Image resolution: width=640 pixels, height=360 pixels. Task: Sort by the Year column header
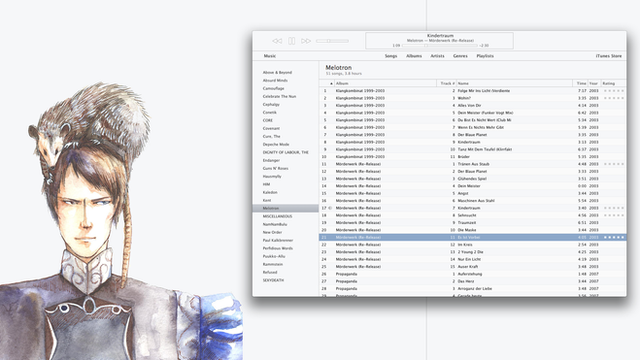[594, 83]
